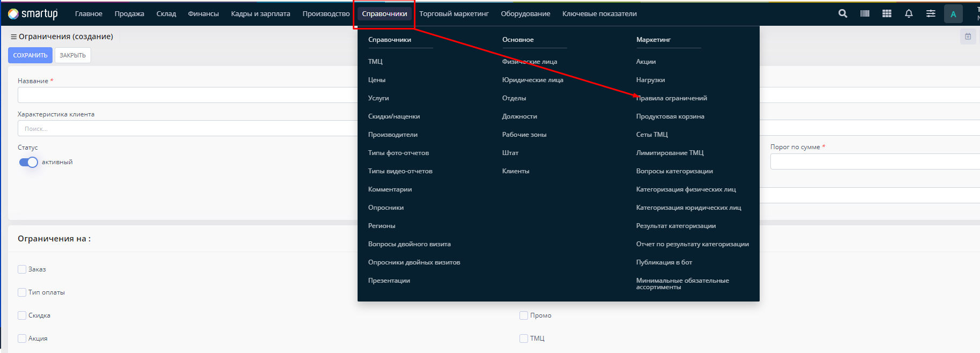
Task: Click the hamburger icon beside Ограничения (создание)
Action: [13, 36]
